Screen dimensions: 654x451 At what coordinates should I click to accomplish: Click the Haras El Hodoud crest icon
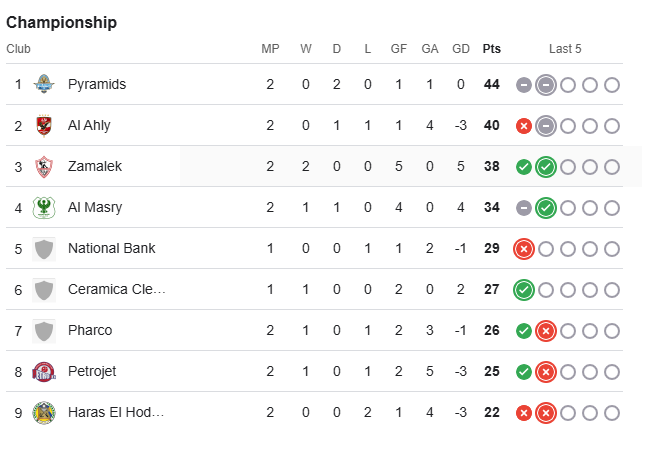[44, 413]
